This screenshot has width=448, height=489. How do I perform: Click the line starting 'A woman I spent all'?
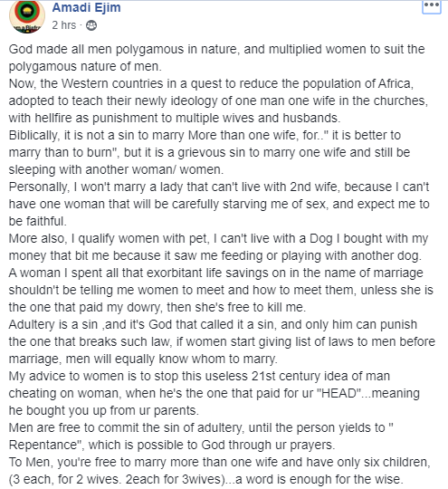point(215,273)
